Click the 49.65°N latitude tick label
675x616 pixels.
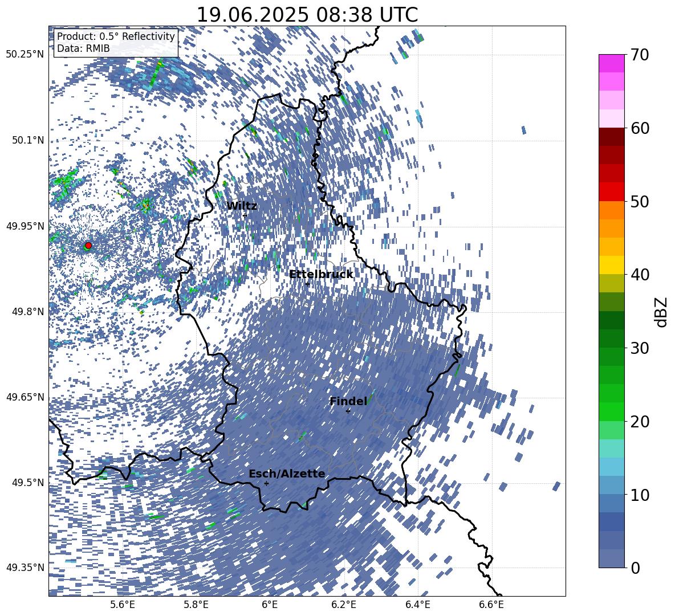click(26, 397)
